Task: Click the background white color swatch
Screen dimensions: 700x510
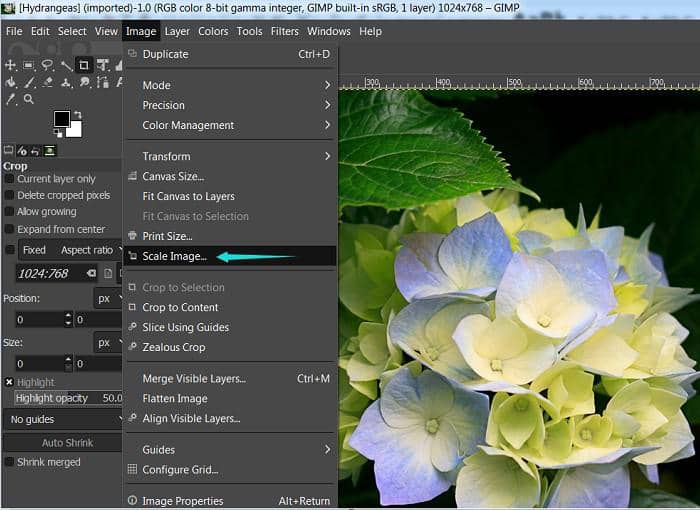Action: point(74,130)
